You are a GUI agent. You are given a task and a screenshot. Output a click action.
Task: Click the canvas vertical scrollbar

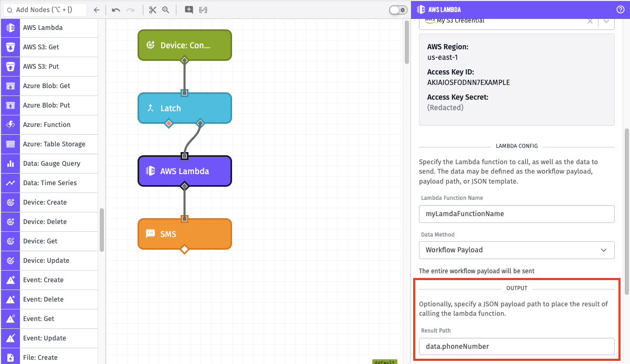click(x=407, y=42)
